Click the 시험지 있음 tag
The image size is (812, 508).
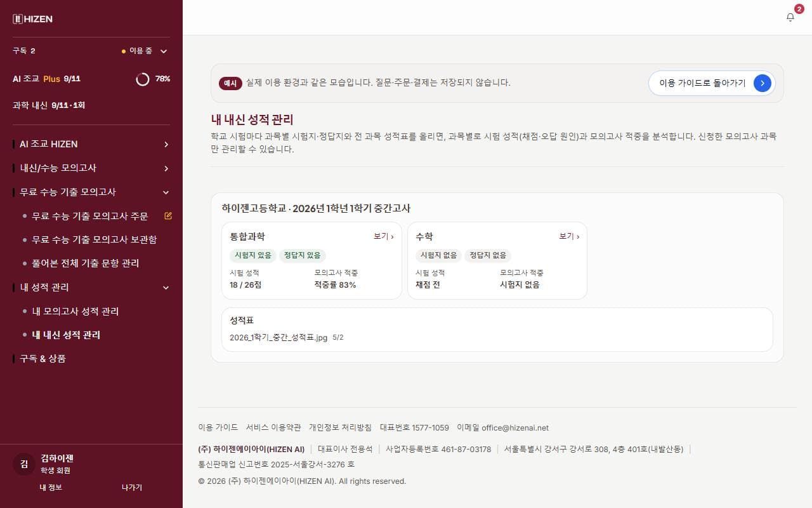coord(253,255)
